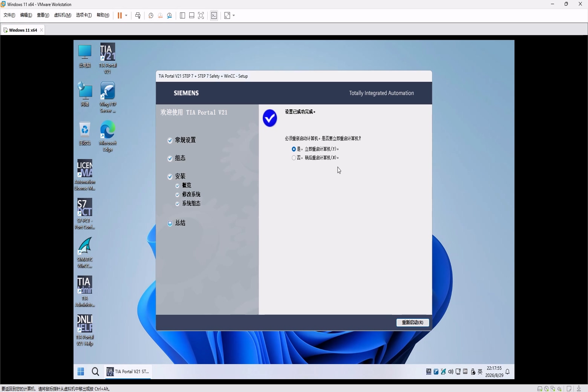588x392 pixels.
Task: Switch to the Windows 11 x64 tab
Action: click(23, 30)
